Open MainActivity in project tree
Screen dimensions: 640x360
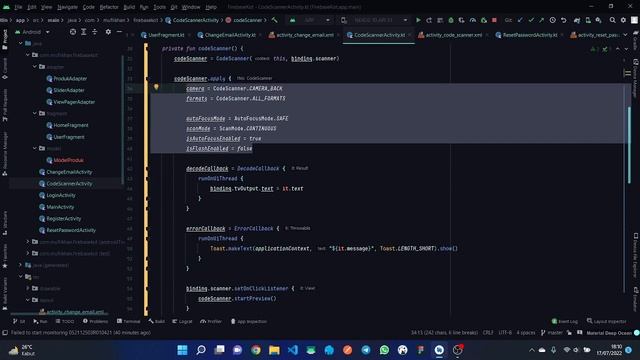[60, 207]
